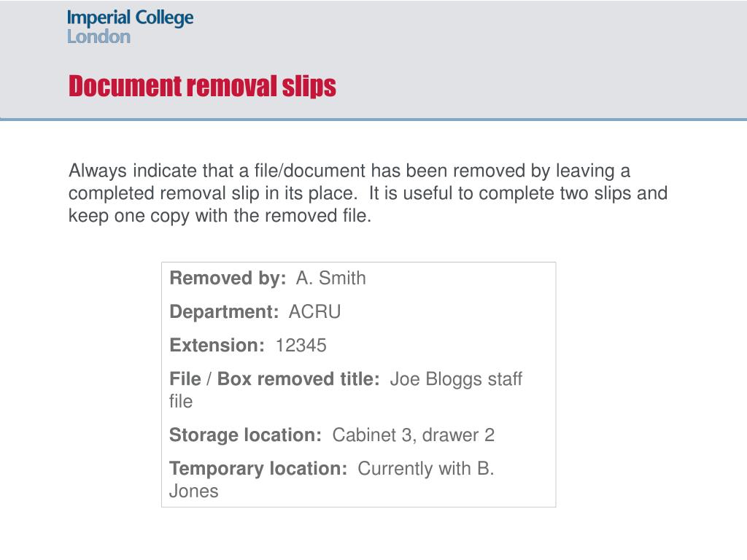Click the text 'Currently with B.'

426,469
